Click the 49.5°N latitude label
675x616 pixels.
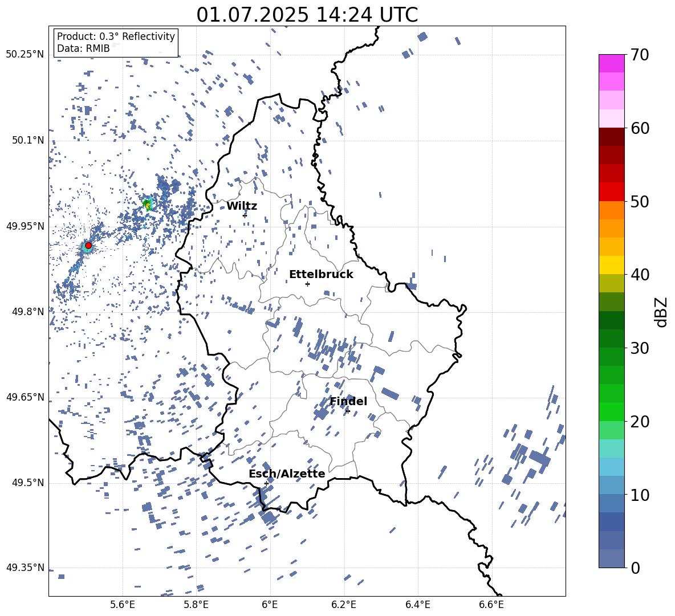[28, 483]
